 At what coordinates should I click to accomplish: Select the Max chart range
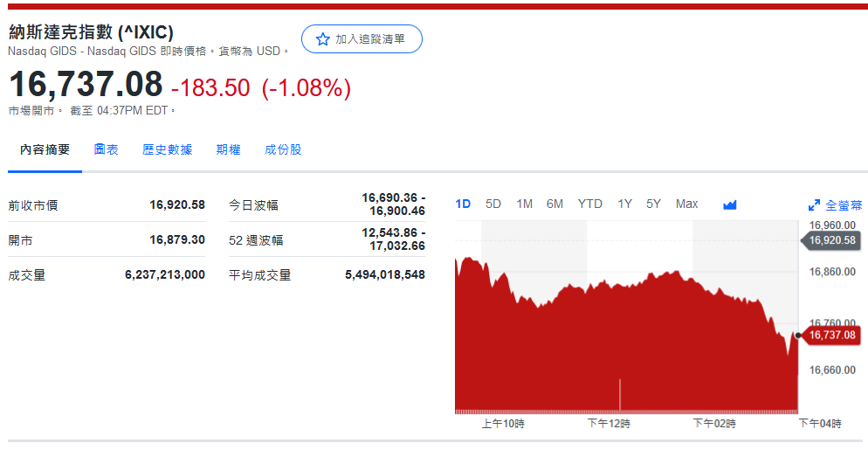coord(686,204)
